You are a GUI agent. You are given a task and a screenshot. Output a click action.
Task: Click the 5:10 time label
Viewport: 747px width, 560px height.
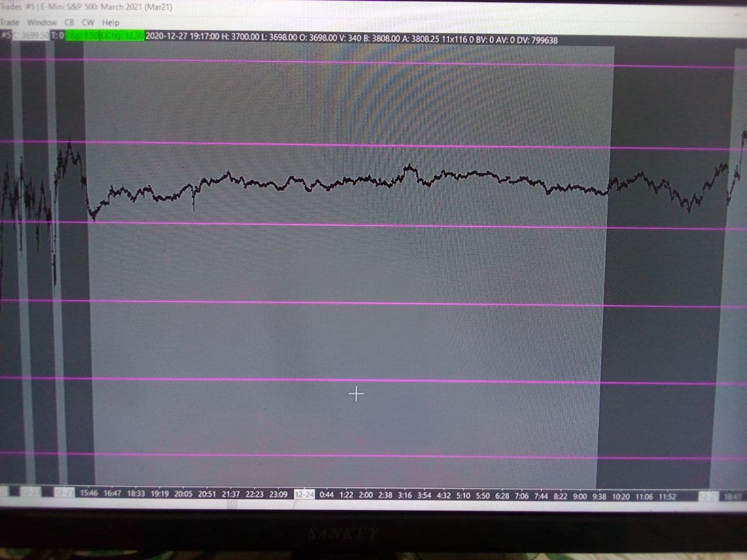tap(463, 496)
